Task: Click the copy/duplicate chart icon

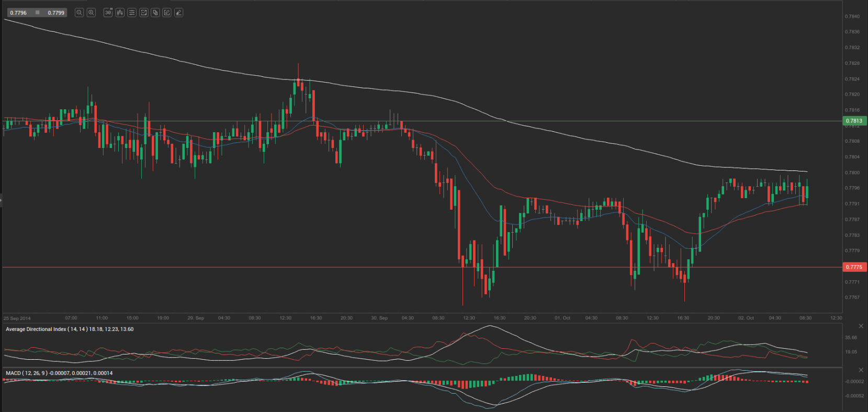Action: pos(155,13)
